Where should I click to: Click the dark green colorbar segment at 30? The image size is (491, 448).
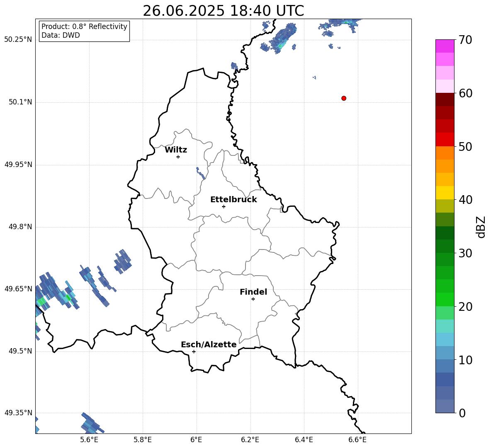pos(445,246)
